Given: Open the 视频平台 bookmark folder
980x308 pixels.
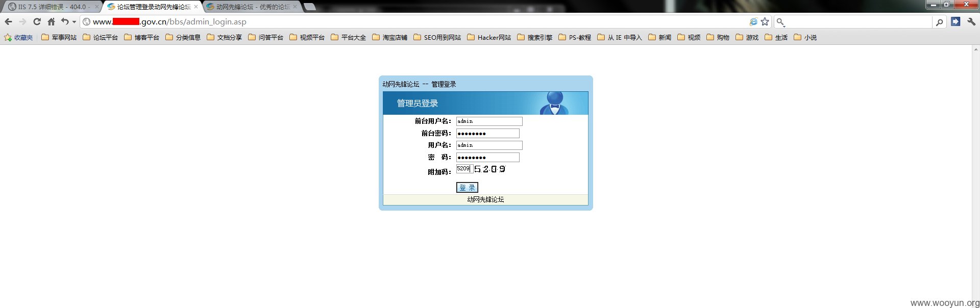Looking at the screenshot, I should pyautogui.click(x=307, y=38).
